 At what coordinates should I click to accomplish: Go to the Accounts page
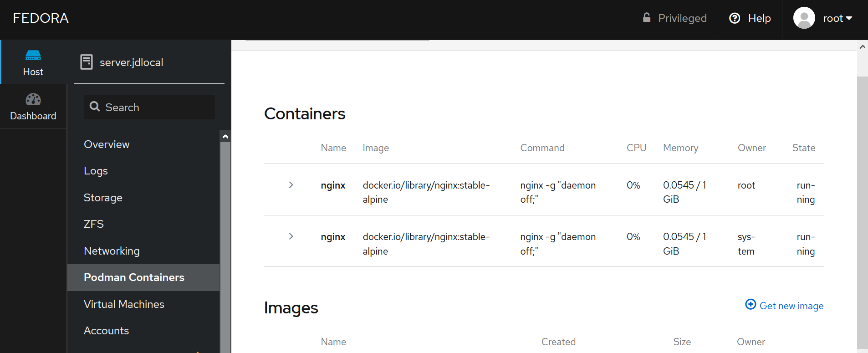pos(106,331)
